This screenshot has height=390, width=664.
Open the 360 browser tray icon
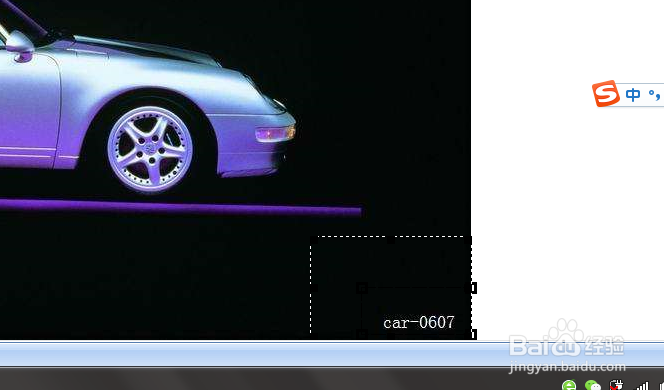pos(570,385)
